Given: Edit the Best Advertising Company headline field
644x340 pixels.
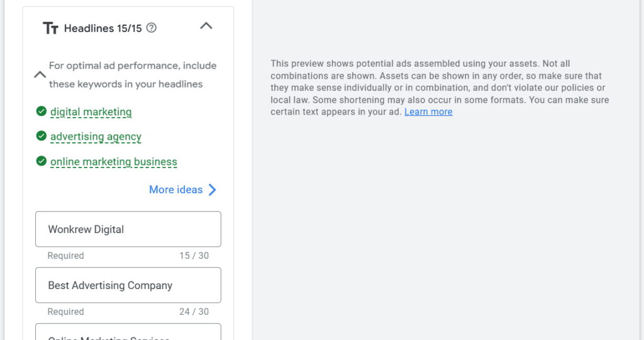Looking at the screenshot, I should (x=128, y=285).
